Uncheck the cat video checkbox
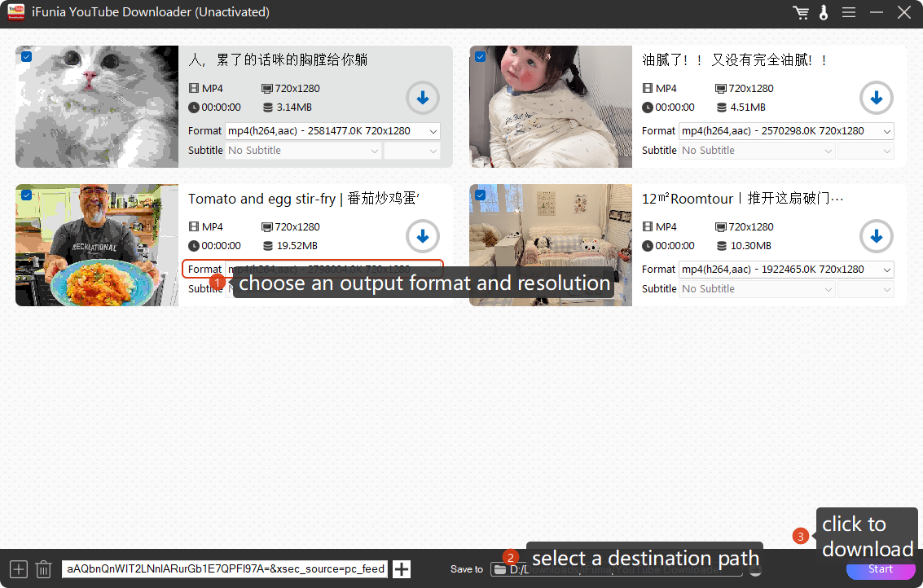 (27, 57)
